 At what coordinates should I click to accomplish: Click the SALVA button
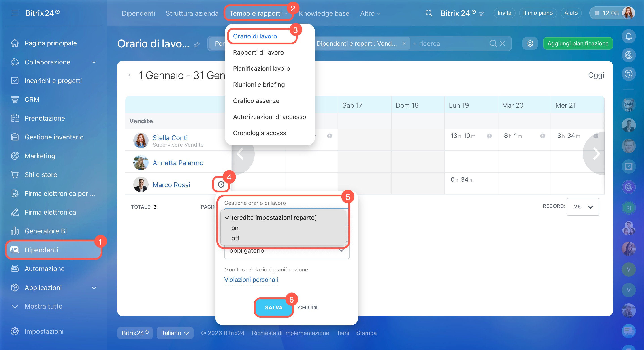[273, 307]
